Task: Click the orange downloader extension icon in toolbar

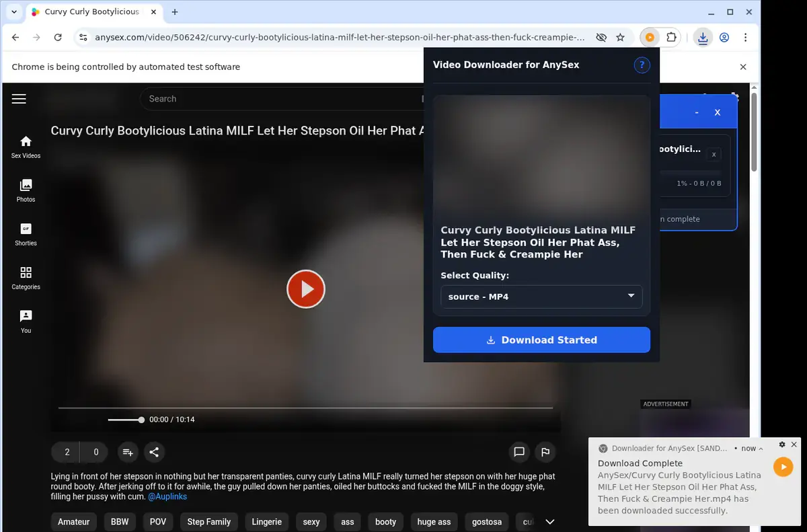Action: click(650, 38)
